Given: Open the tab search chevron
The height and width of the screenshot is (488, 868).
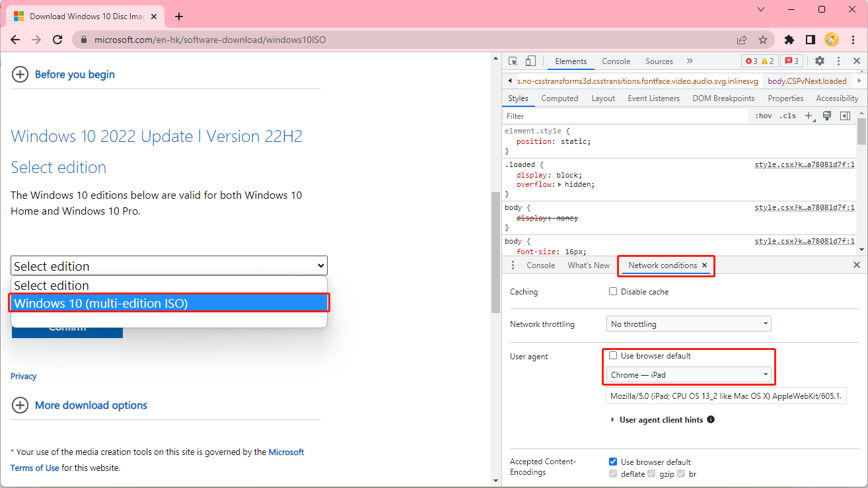Looking at the screenshot, I should pos(762,9).
